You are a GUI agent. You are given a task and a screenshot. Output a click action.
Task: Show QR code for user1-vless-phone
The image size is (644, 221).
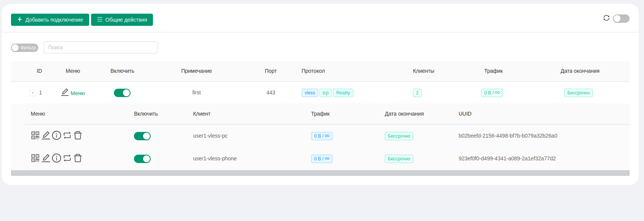tap(35, 158)
